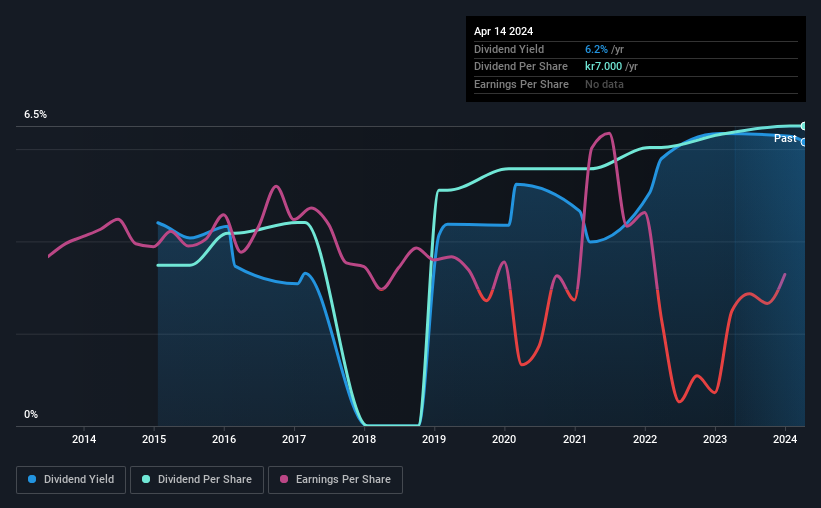Click the teal Dividend Per Share legend dot
The image size is (821, 508).
tap(146, 479)
